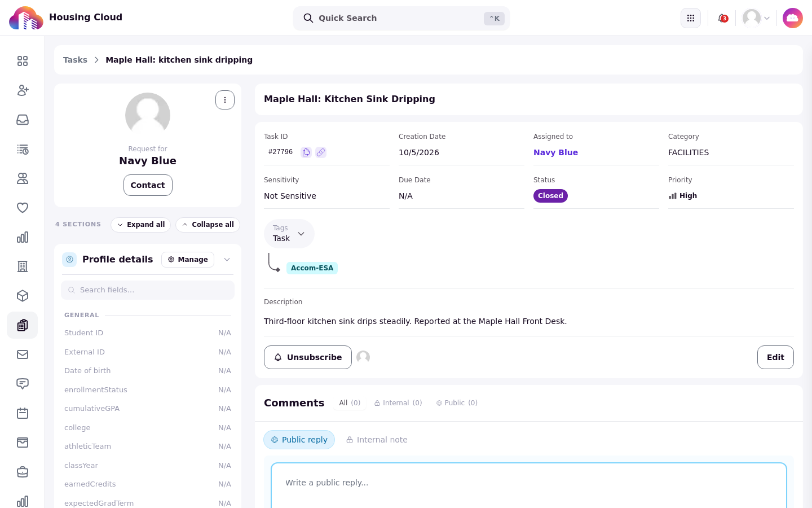Viewport: 812px width, 508px height.
Task: Open the apps grid launcher
Action: click(x=691, y=18)
